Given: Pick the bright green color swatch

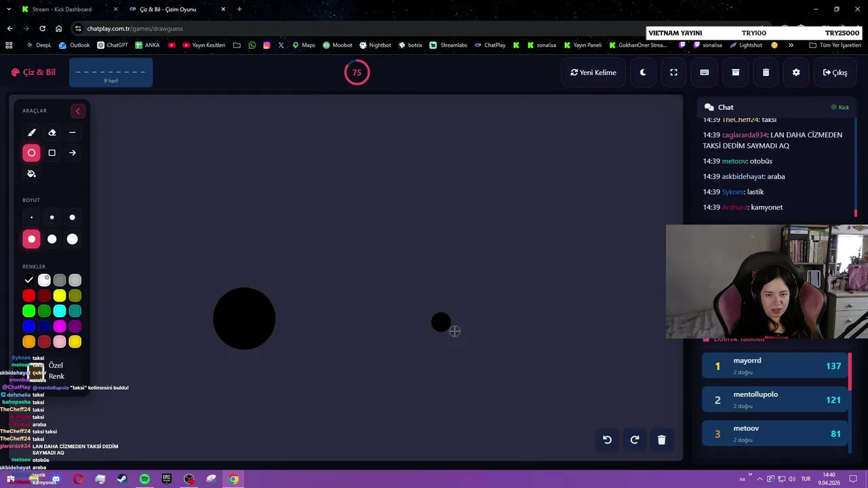Looking at the screenshot, I should pyautogui.click(x=28, y=311).
